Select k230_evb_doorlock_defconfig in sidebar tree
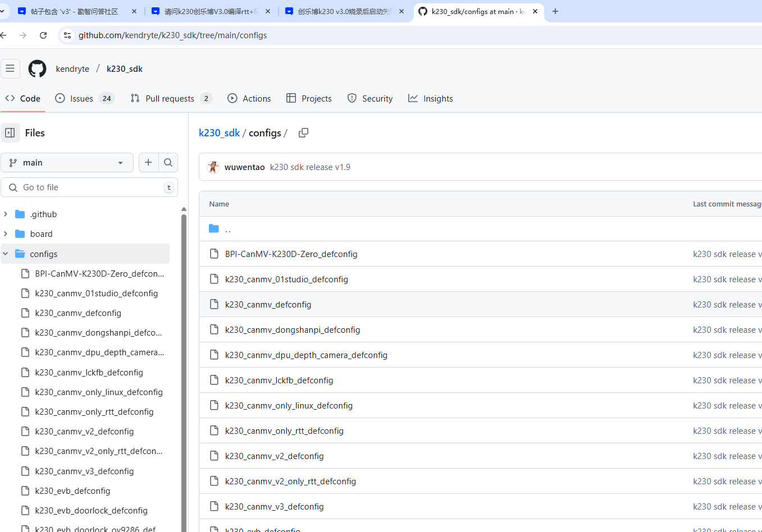762x532 pixels. coord(93,511)
